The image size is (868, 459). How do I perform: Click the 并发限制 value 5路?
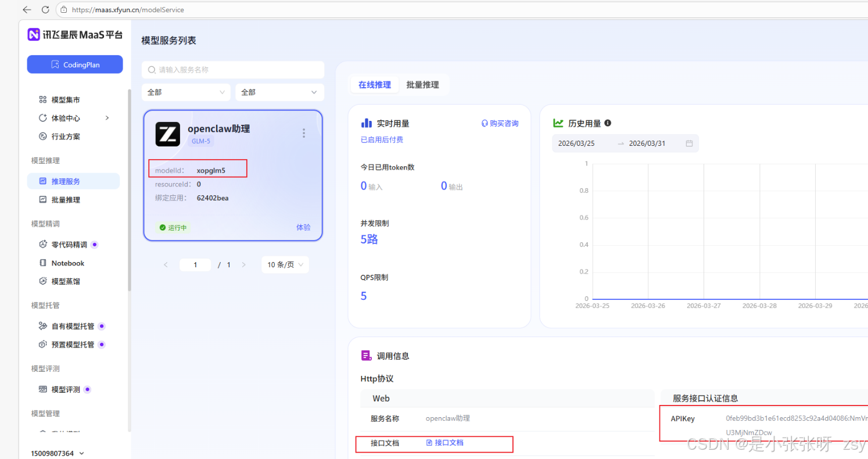coord(369,239)
